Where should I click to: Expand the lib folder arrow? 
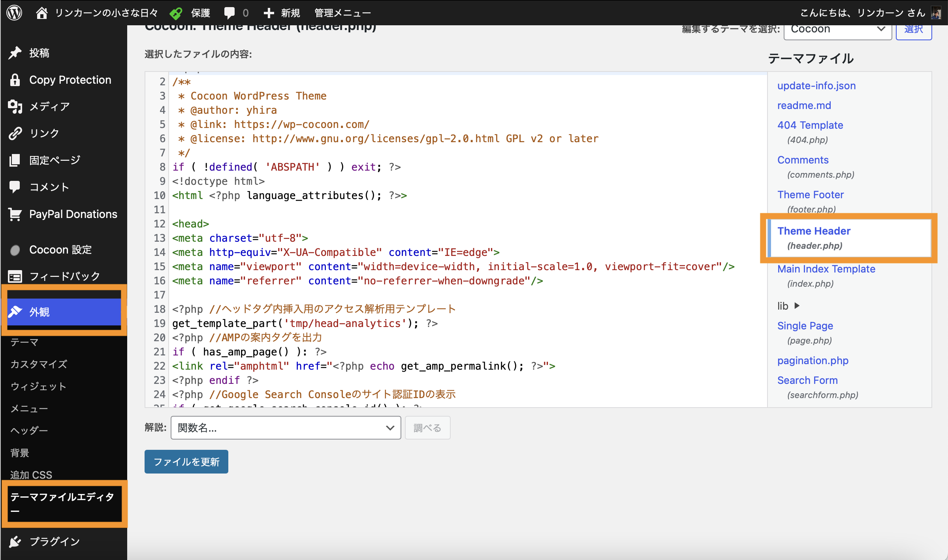(x=797, y=306)
